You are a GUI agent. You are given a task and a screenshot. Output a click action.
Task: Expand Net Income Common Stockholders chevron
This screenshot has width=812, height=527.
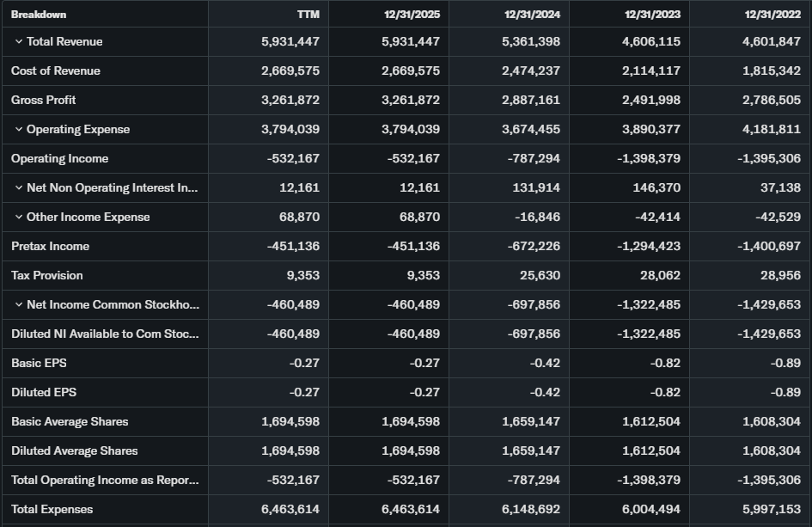18,305
